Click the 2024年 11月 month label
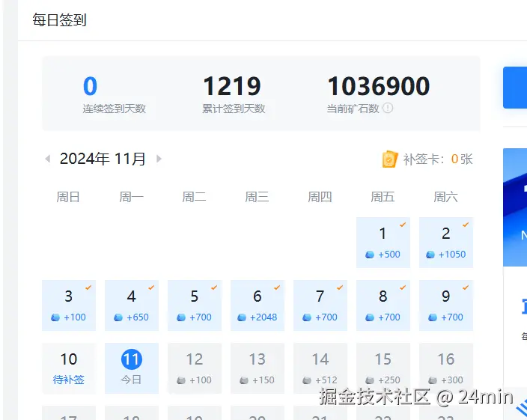Screen dimensions: 527x420 pos(103,159)
